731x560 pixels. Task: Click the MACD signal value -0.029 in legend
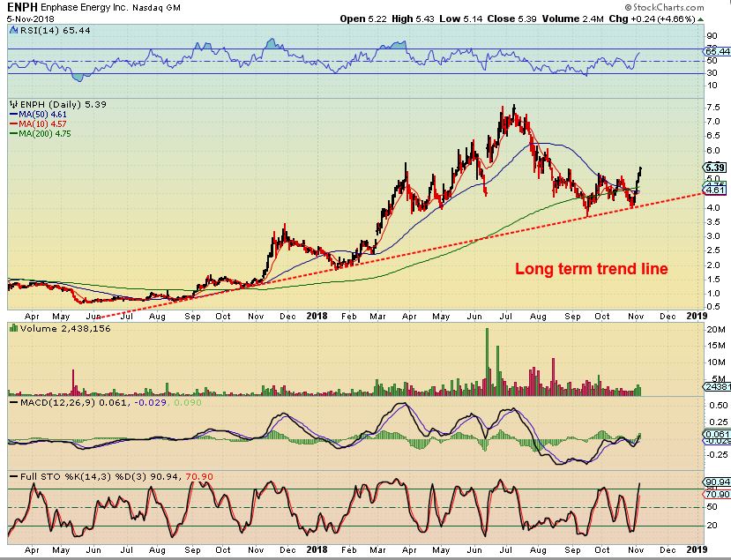(150, 402)
